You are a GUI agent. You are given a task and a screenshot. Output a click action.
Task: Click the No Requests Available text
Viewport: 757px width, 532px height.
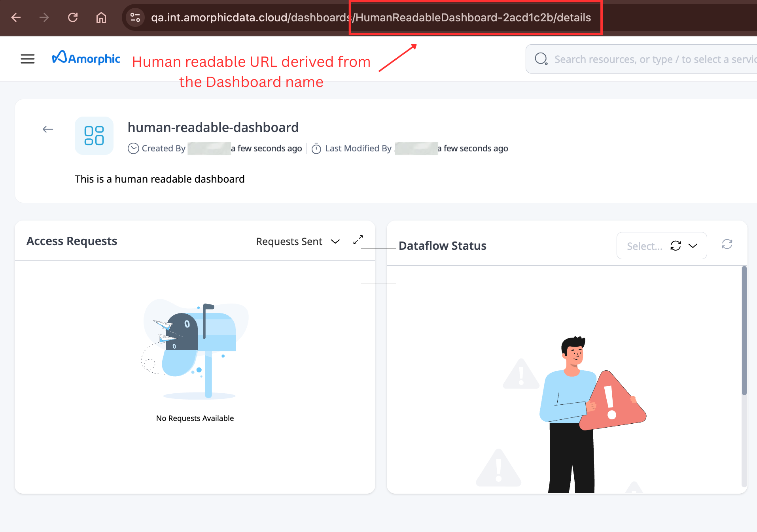click(195, 418)
